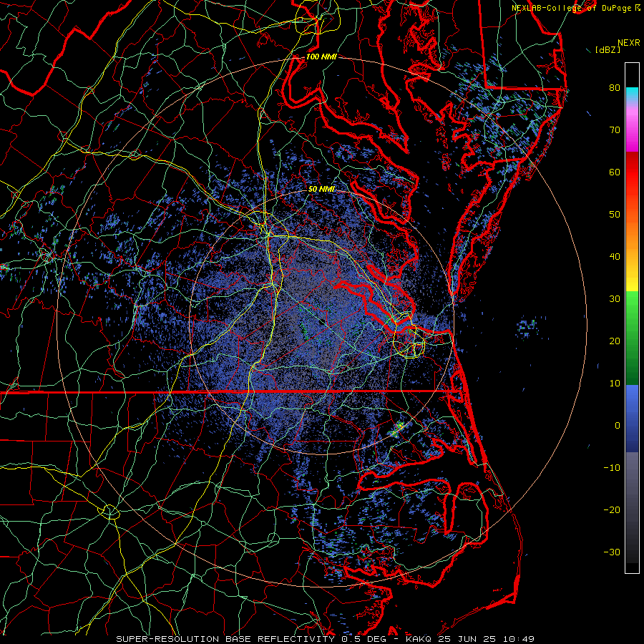Click the 50 NMI range ring label

tap(321, 189)
